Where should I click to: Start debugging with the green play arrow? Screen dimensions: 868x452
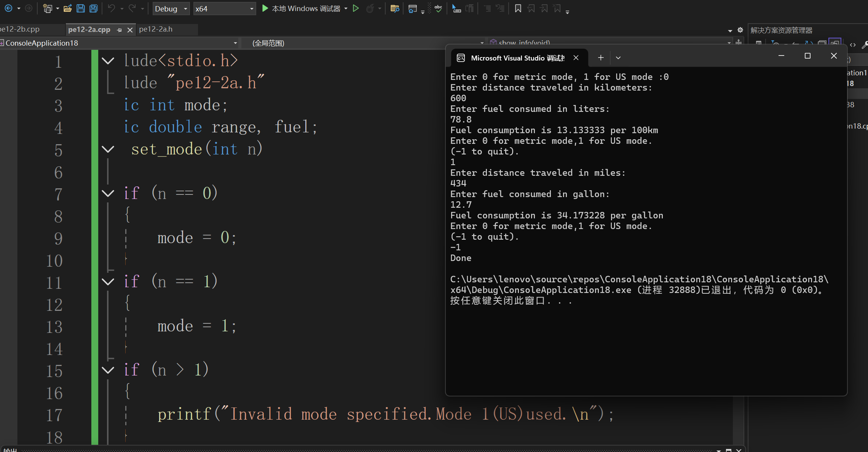tap(265, 8)
